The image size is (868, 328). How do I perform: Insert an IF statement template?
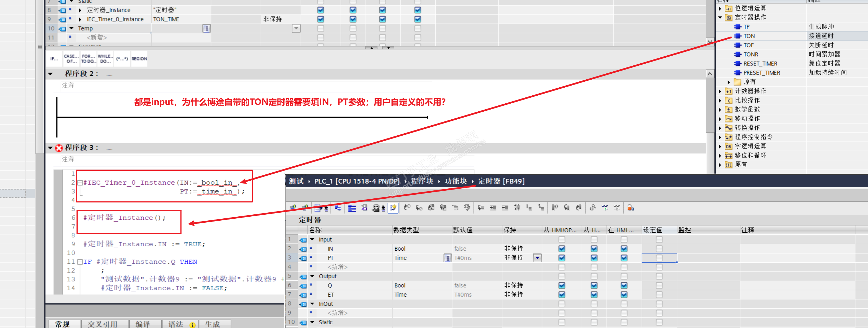(54, 59)
